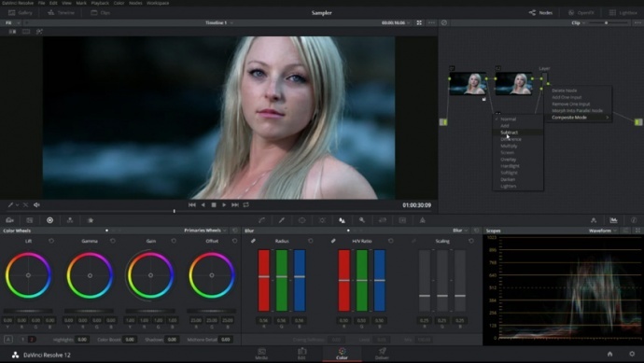Switch to the Edit page
This screenshot has width=644, height=363.
coord(301,354)
